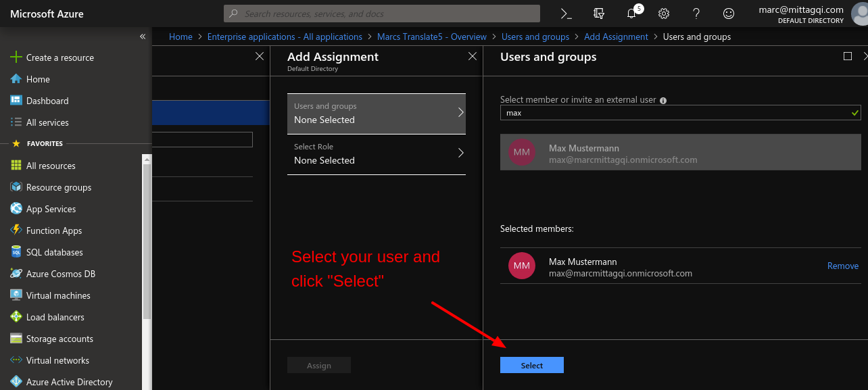Screen dimensions: 868x390
Task: Click the Load balancers icon
Action: tap(16, 317)
